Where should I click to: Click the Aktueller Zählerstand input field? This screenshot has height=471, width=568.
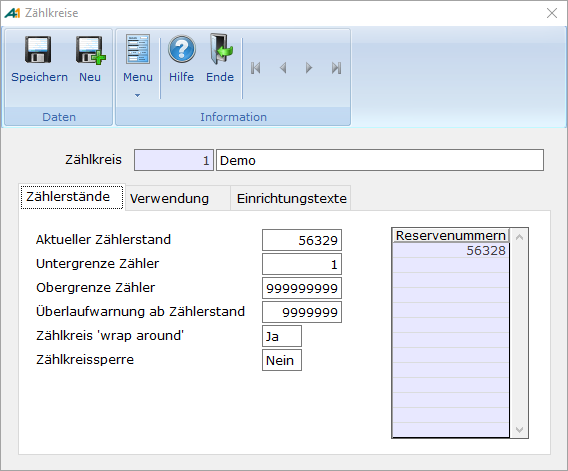point(302,240)
